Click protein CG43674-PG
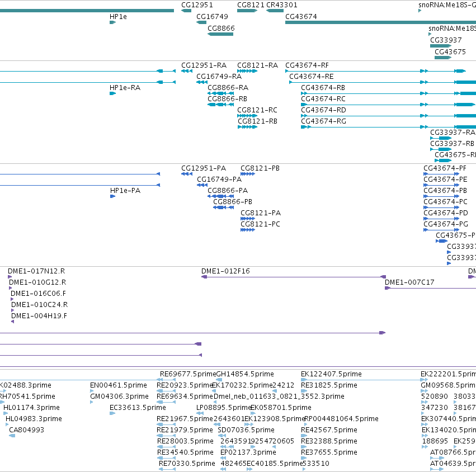 coord(441,230)
